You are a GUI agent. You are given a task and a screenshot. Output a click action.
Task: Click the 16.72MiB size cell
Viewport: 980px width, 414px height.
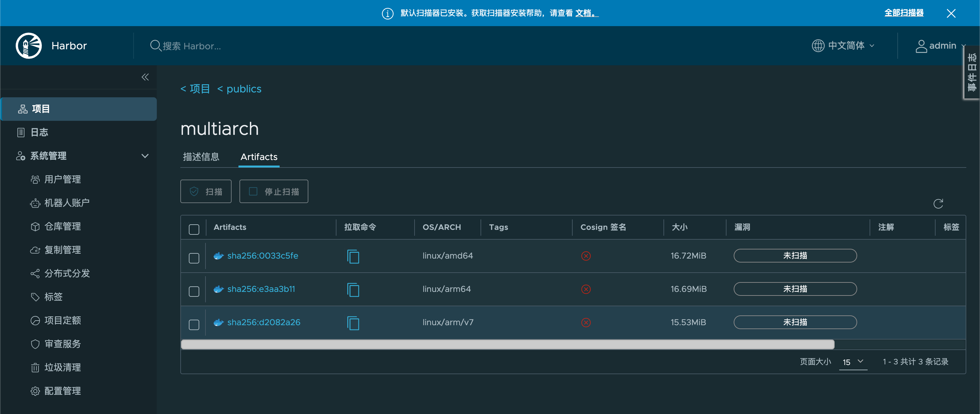coord(688,256)
